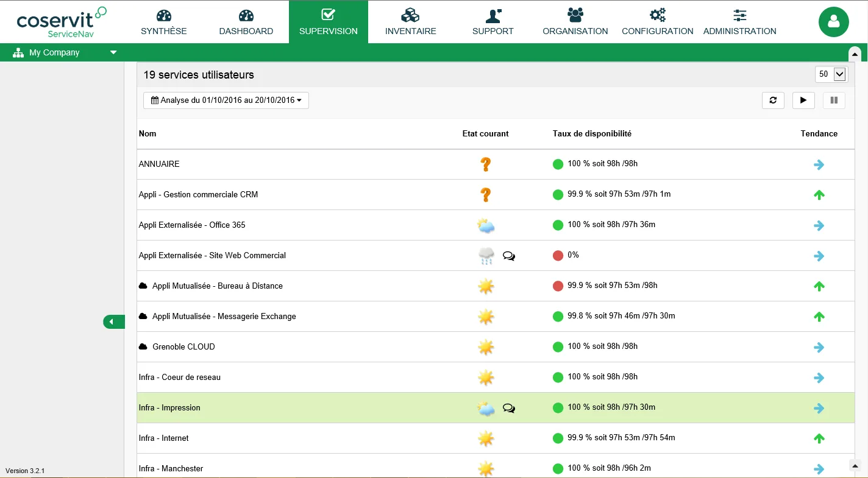Click the sun icon for Coeur de reseau
Screen dimensions: 868x478
(x=486, y=378)
